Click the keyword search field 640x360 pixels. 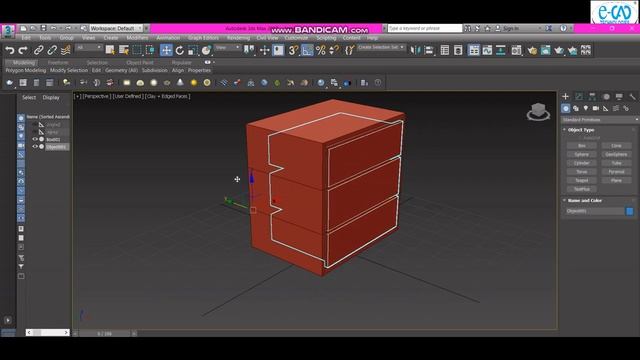pos(424,28)
